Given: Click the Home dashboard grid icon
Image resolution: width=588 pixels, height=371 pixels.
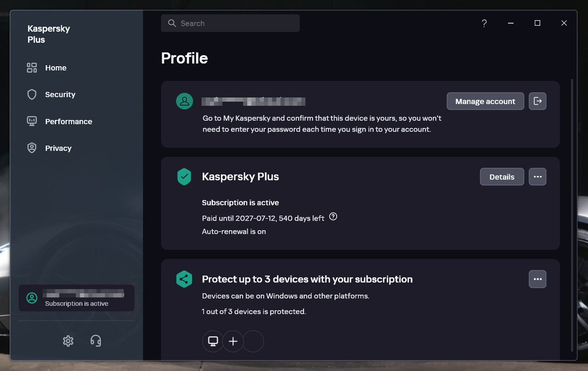Looking at the screenshot, I should pos(32,68).
